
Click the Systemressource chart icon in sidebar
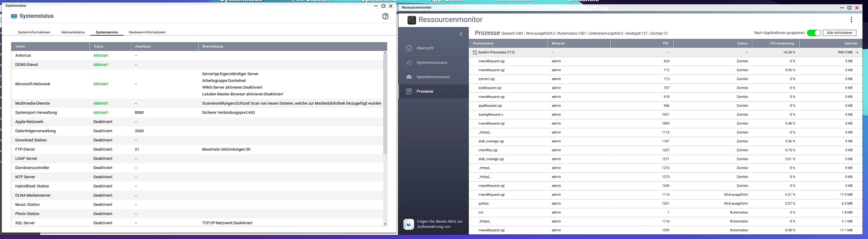tap(409, 63)
